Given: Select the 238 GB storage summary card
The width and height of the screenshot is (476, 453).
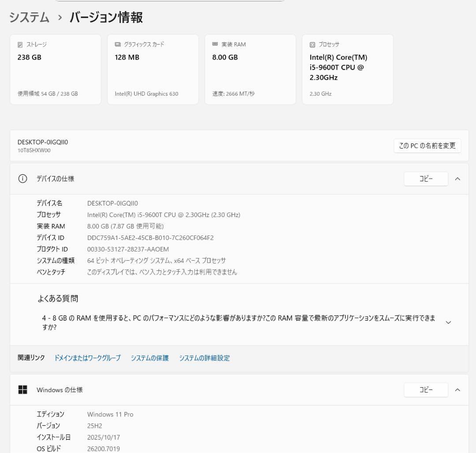Looking at the screenshot, I should point(56,69).
